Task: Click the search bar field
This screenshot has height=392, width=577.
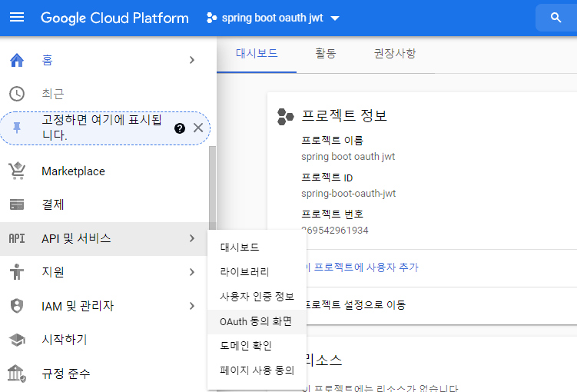Action: click(x=556, y=18)
